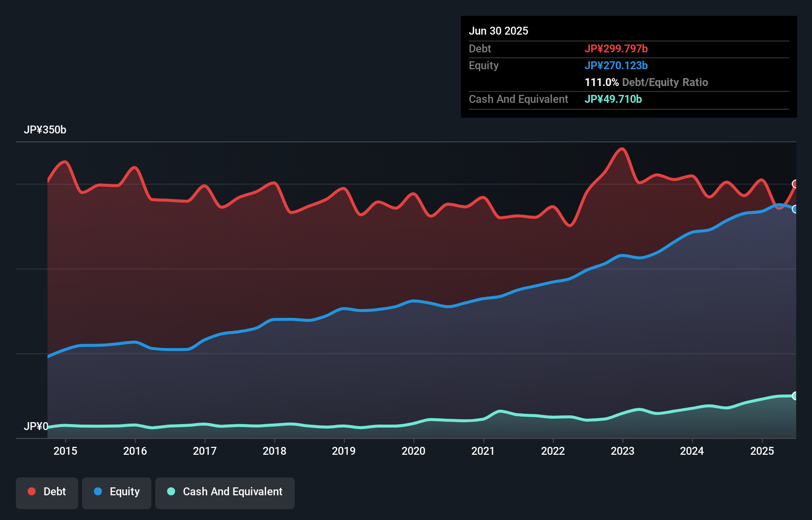The width and height of the screenshot is (812, 520).
Task: Click the red Debt legend dot
Action: point(31,491)
